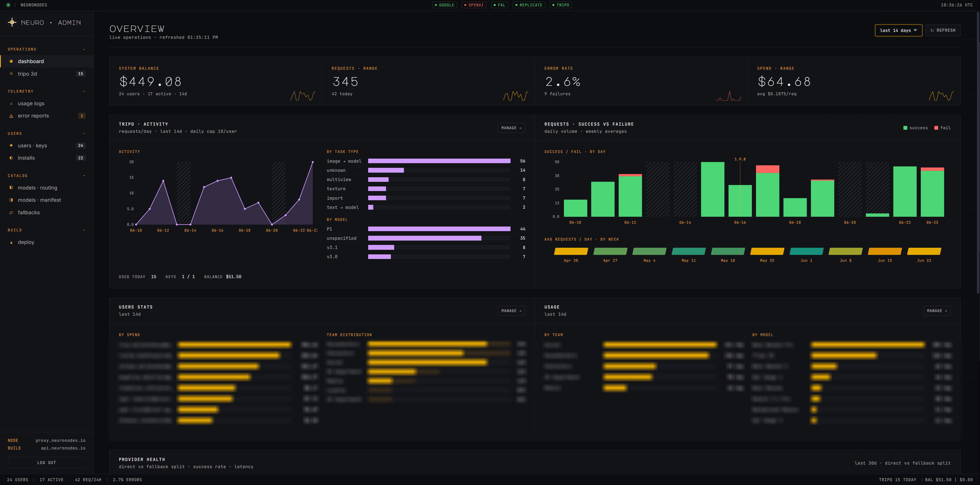Click the fallbacks arrows icon
This screenshot has width=980, height=485.
pyautogui.click(x=11, y=212)
